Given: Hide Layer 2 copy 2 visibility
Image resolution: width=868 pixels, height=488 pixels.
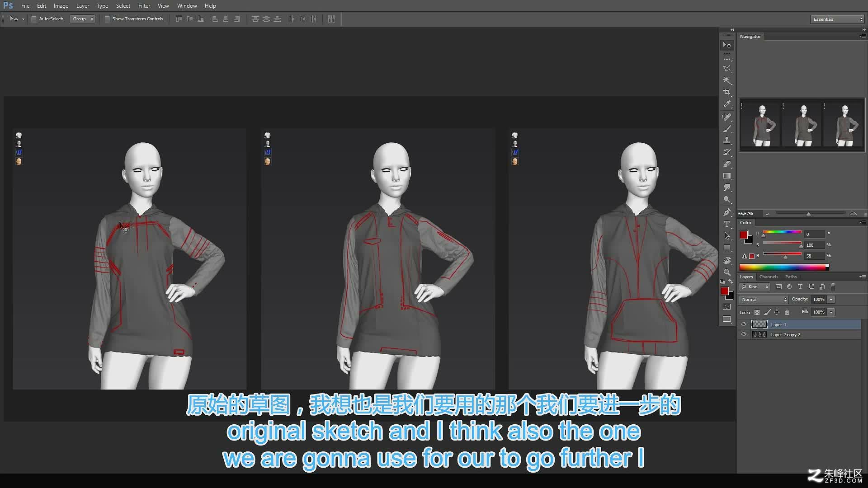Looking at the screenshot, I should [x=744, y=334].
